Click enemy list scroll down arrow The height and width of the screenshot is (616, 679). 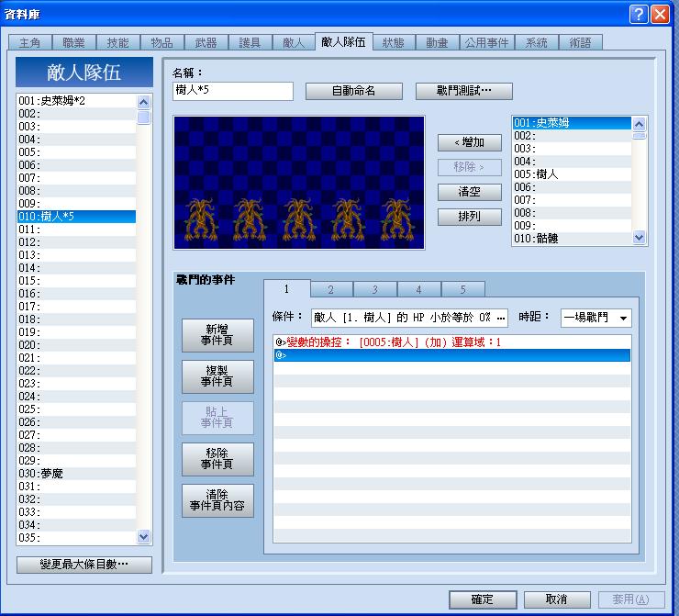639,238
